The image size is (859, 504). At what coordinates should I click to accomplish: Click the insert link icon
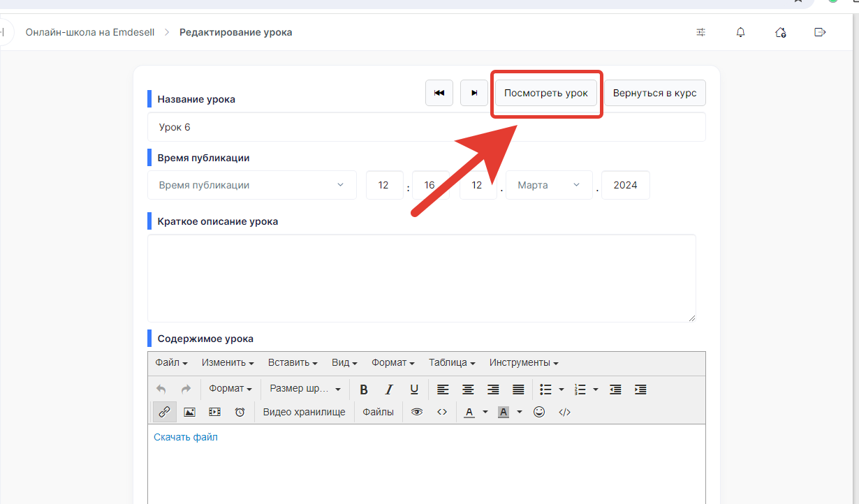(x=164, y=412)
